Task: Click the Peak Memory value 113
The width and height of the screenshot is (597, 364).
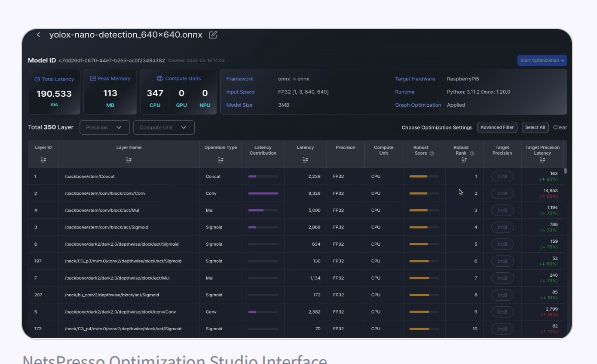Action: (x=110, y=93)
